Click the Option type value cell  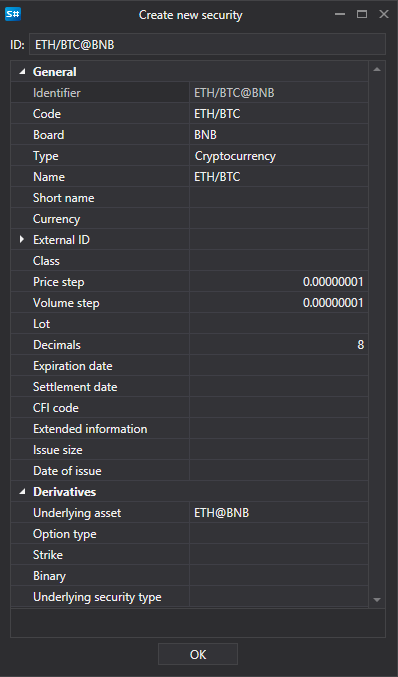click(279, 534)
